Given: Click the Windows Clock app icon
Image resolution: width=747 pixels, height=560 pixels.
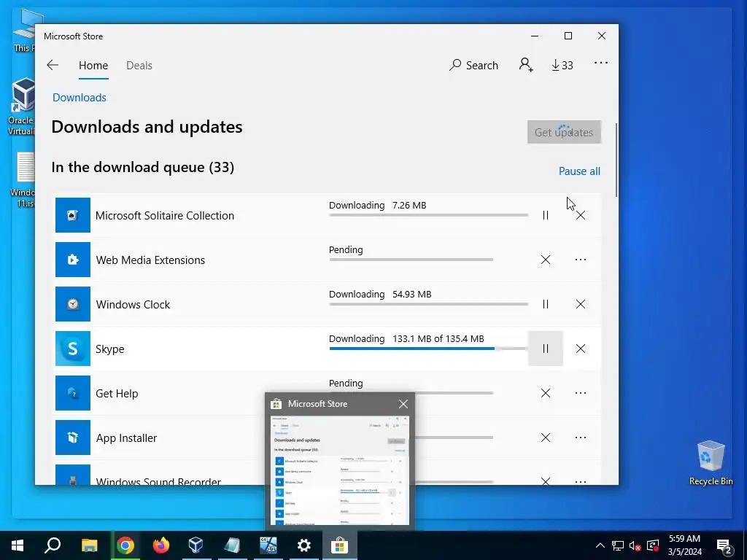Looking at the screenshot, I should pyautogui.click(x=73, y=304).
